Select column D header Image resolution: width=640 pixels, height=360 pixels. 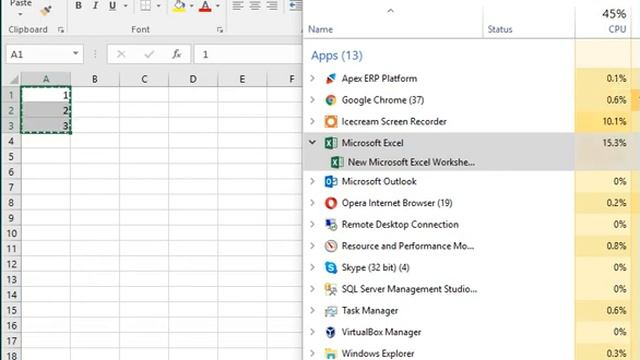(193, 79)
